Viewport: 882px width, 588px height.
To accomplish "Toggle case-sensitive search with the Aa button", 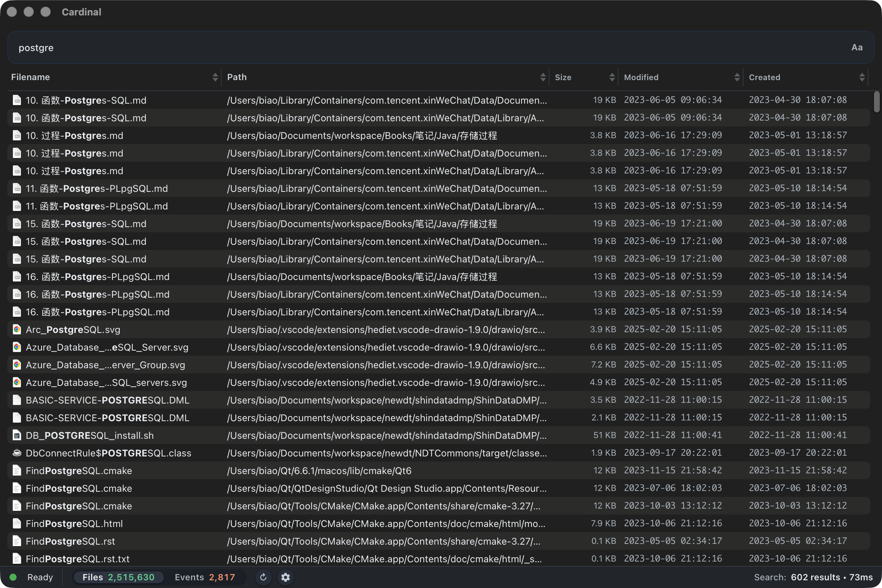I will 857,48.
